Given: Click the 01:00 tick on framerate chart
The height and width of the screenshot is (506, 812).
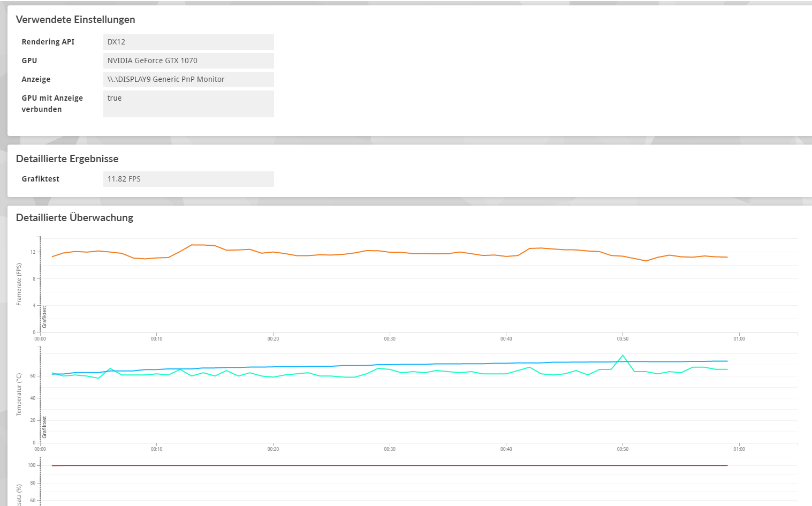Looking at the screenshot, I should coord(739,339).
